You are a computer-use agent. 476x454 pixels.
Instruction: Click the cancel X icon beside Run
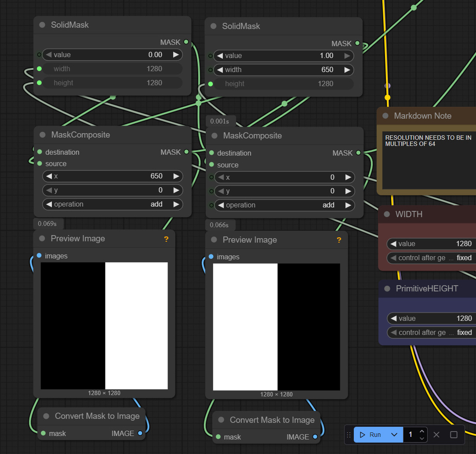coord(436,435)
